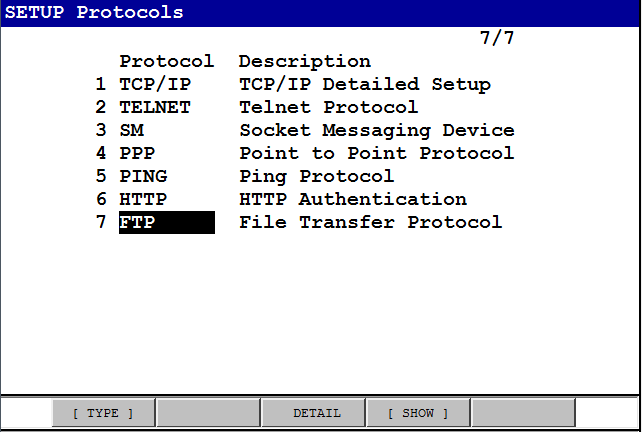
Task: Click the Protocol column header
Action: point(167,61)
